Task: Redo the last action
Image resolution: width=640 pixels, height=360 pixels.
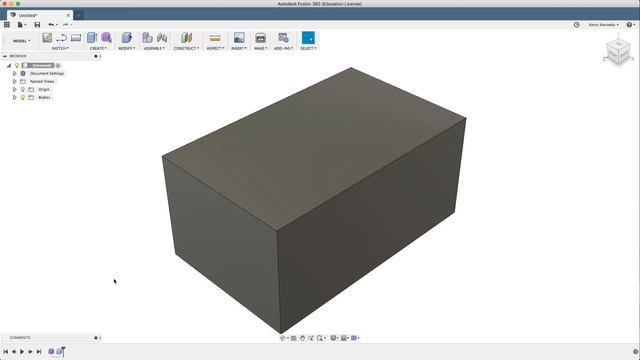Action: (67, 25)
